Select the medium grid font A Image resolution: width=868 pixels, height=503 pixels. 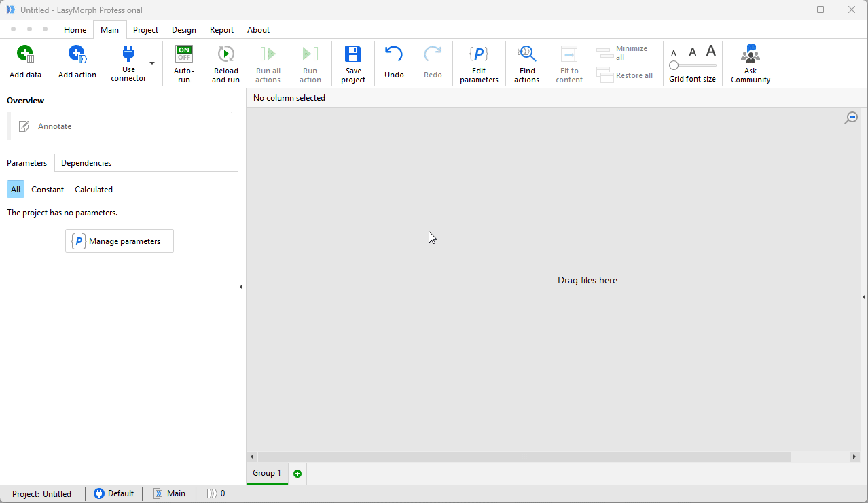point(693,52)
